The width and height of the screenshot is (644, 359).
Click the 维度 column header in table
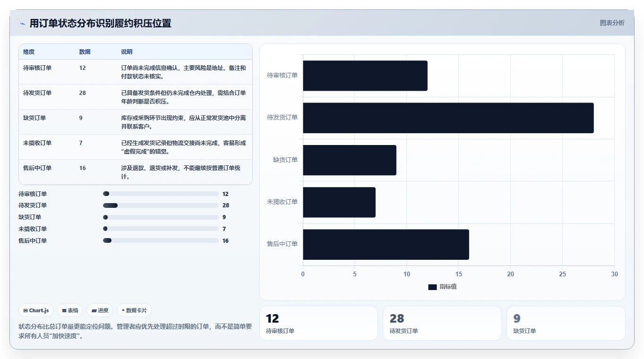pos(29,52)
